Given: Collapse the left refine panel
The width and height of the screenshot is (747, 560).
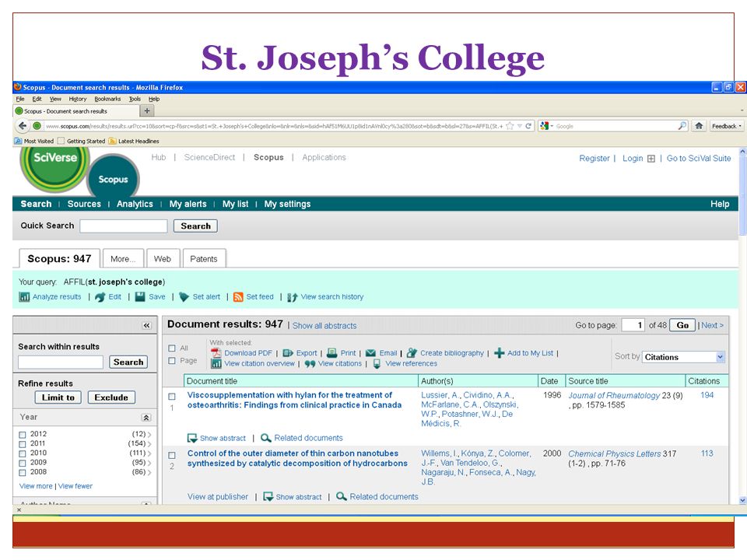Looking at the screenshot, I should pyautogui.click(x=147, y=326).
